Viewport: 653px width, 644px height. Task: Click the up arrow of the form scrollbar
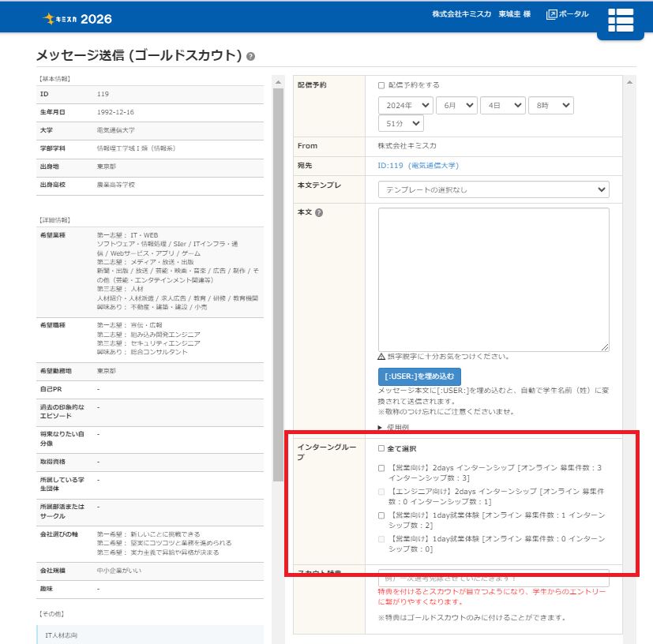pos(629,82)
